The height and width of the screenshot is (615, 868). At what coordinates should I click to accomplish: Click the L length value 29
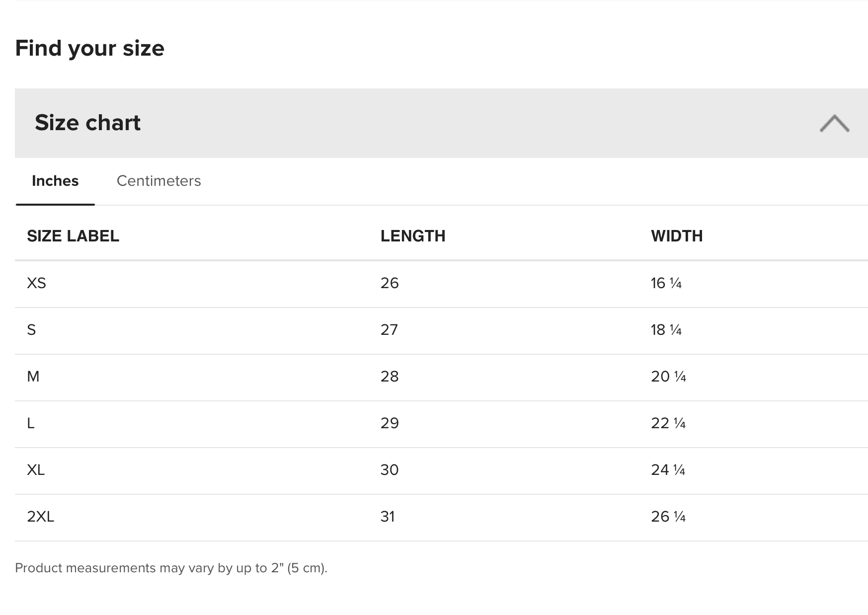point(390,423)
